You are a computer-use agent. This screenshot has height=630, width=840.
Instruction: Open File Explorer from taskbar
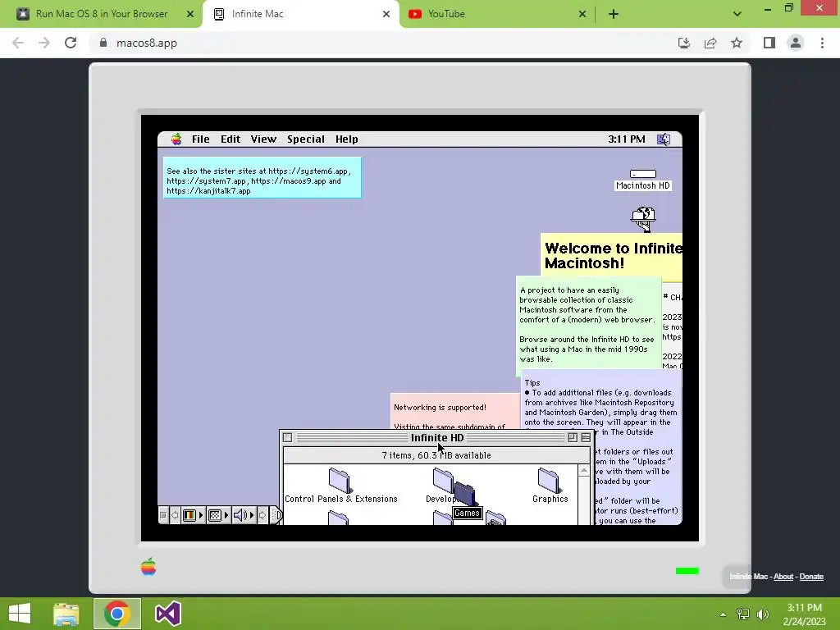coord(66,614)
